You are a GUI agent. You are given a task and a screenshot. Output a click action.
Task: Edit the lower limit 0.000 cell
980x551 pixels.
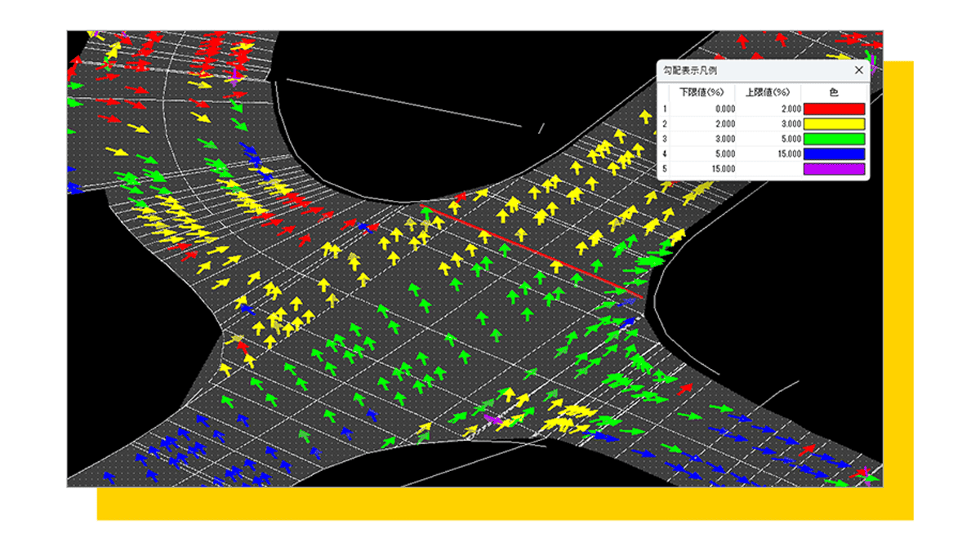pos(702,109)
